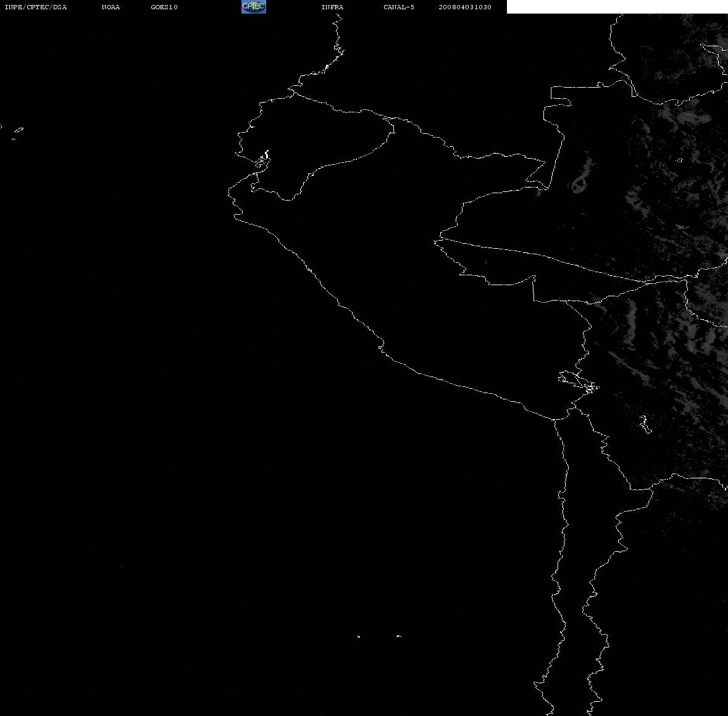Select the small lake outline south of Titicaca
This screenshot has height=716, width=728.
point(645,424)
